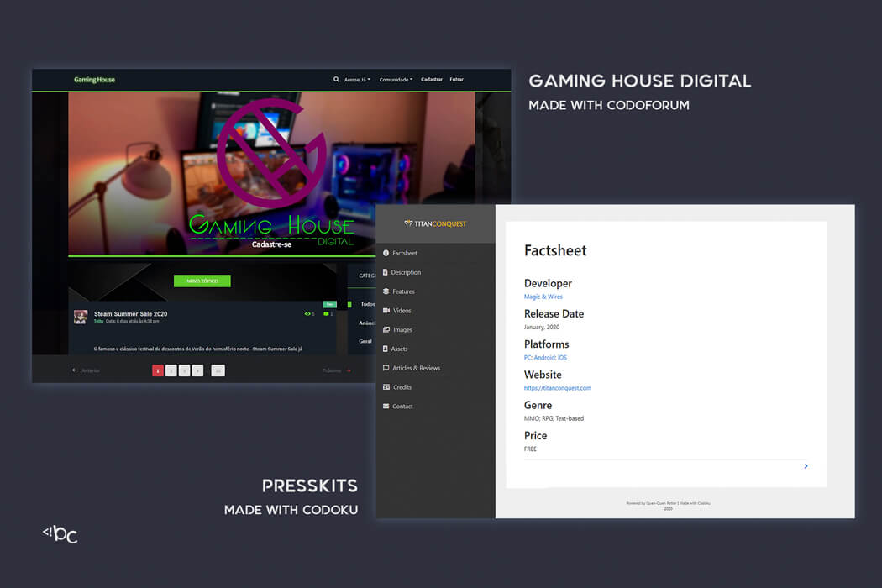Click the red page 1 pagination button
This screenshot has width=882, height=588.
[158, 370]
